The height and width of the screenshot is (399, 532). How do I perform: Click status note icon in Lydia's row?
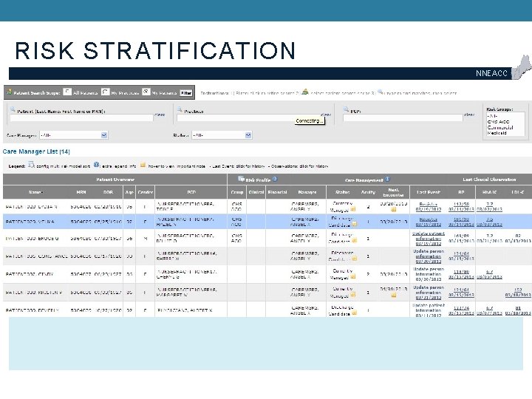(353, 209)
